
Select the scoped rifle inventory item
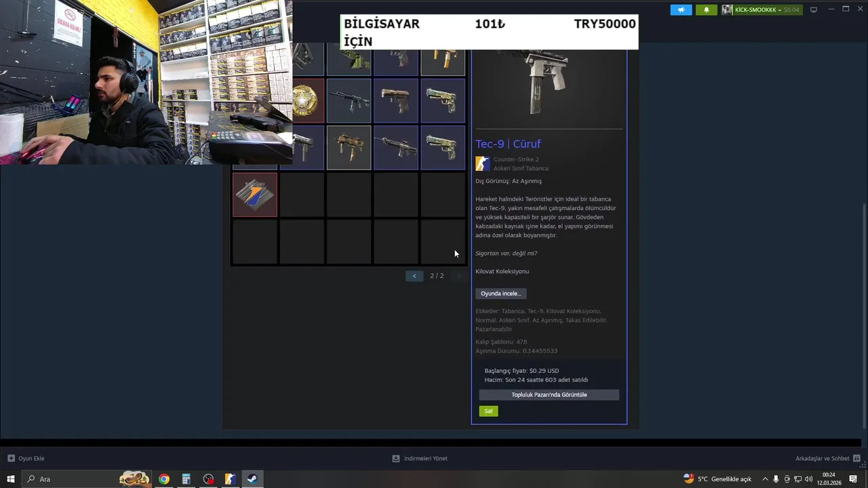tap(396, 148)
